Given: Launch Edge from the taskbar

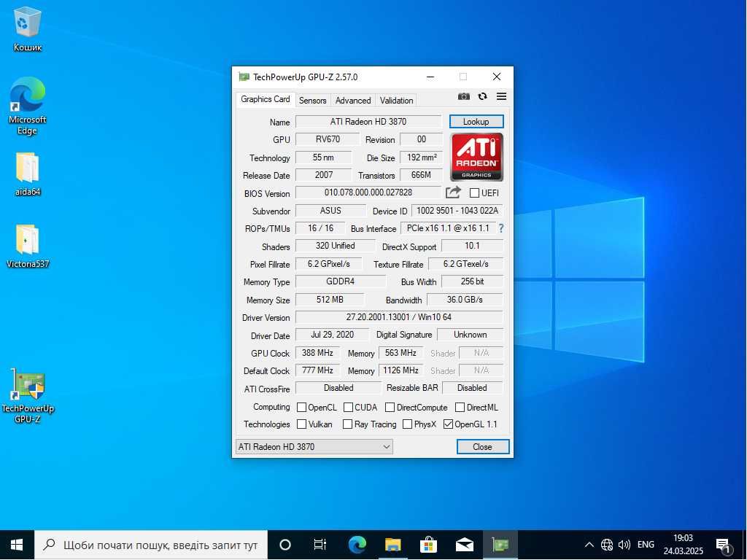Looking at the screenshot, I should pyautogui.click(x=357, y=545).
